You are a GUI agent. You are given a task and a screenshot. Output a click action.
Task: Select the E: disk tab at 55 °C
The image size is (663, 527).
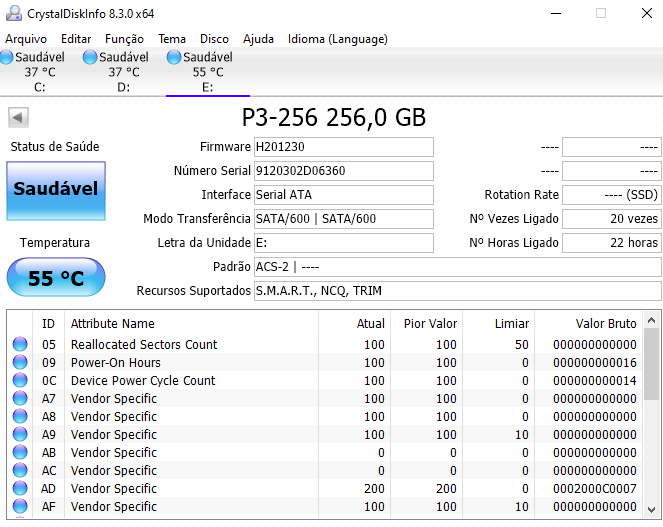(x=208, y=72)
